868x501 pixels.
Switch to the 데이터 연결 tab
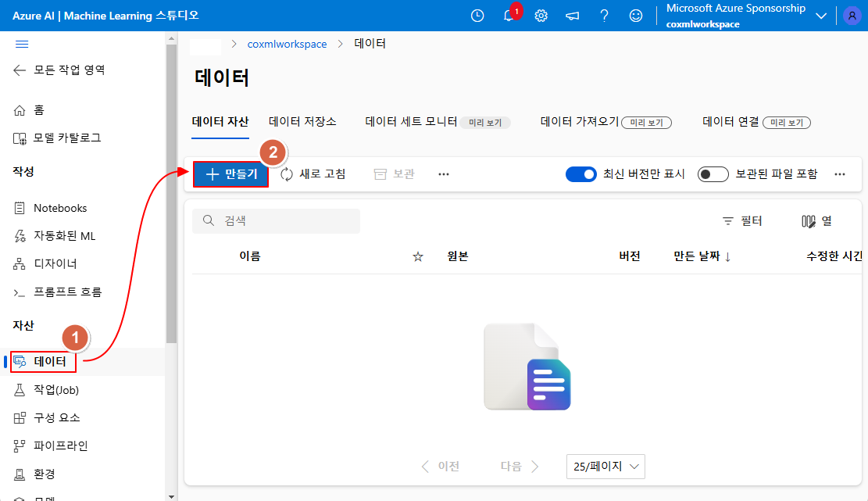[730, 122]
